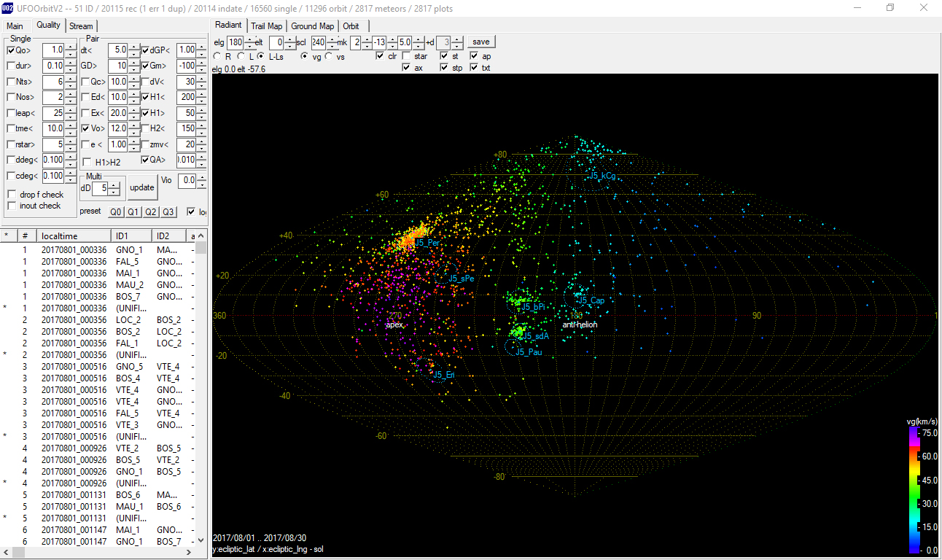
Task: Increase the Qo> threshold spinner
Action: tap(71, 47)
